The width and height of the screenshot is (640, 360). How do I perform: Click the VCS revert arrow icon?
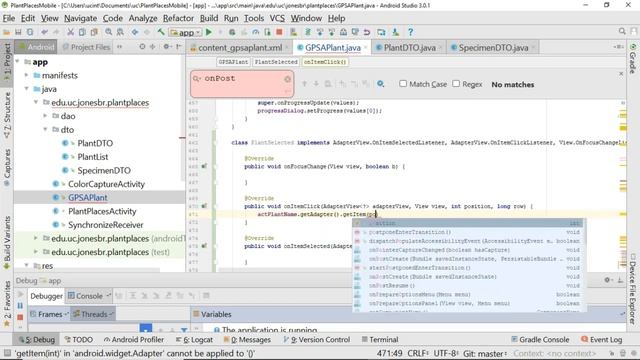tap(367, 32)
